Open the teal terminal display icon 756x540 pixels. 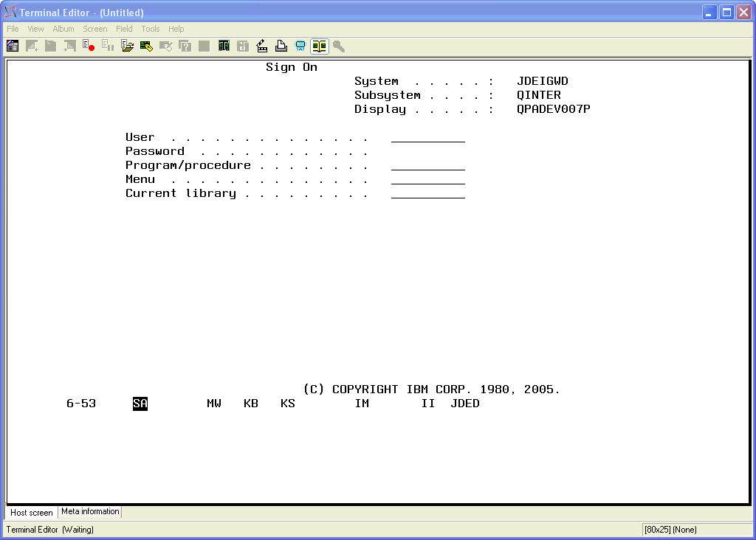tap(300, 46)
